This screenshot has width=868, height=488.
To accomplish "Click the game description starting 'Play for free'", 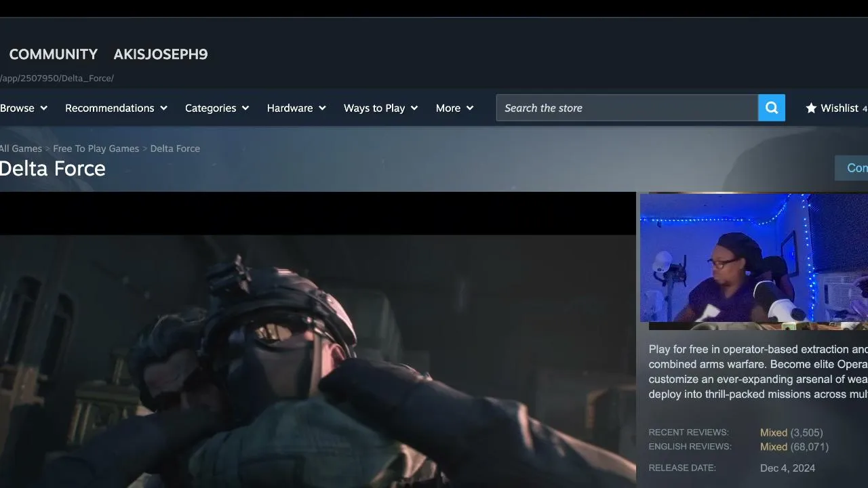I will (758, 371).
